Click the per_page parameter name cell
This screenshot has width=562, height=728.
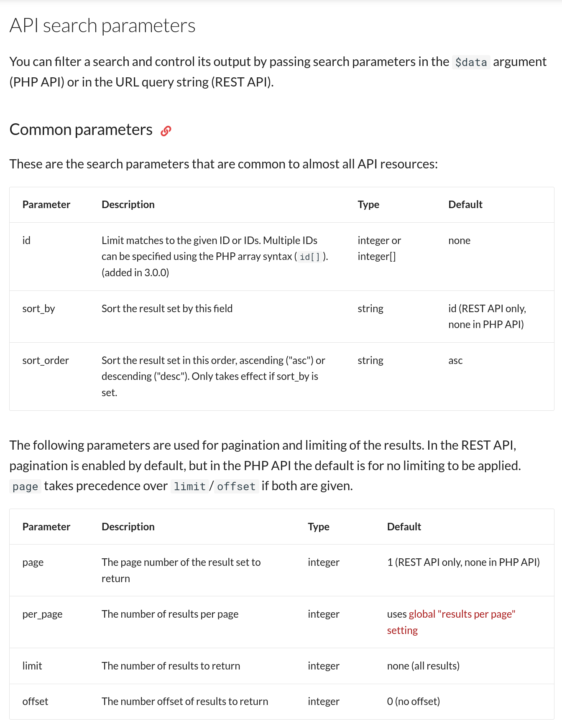tap(42, 614)
